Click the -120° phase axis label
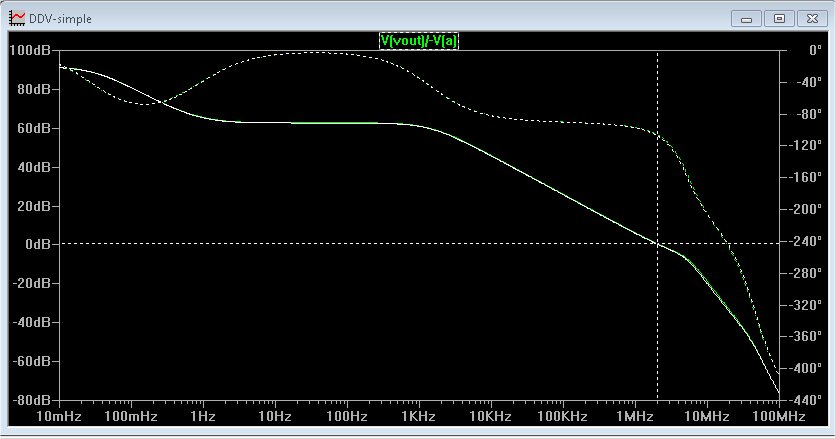The image size is (835, 439). point(805,145)
